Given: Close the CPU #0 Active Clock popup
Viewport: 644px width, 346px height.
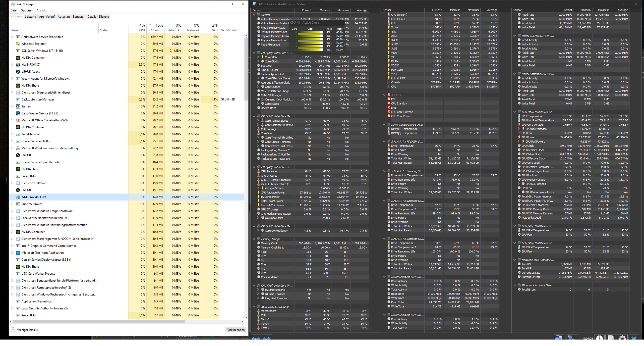Looking at the screenshot, I should click(342, 22).
